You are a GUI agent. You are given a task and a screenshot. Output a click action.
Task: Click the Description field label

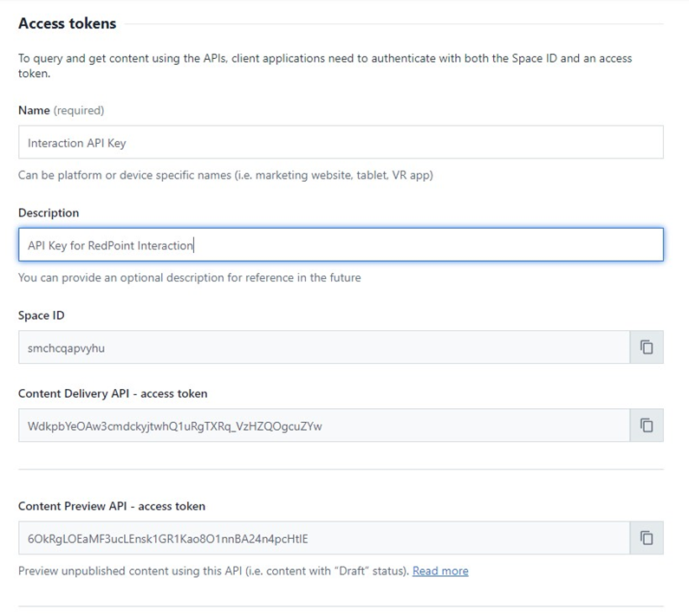[49, 213]
